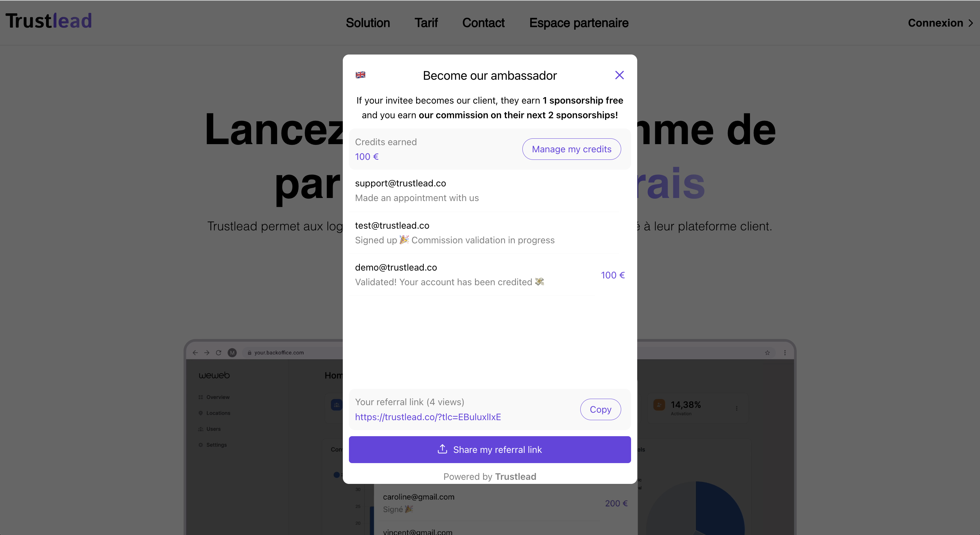Select the Tarif menu item

point(426,22)
